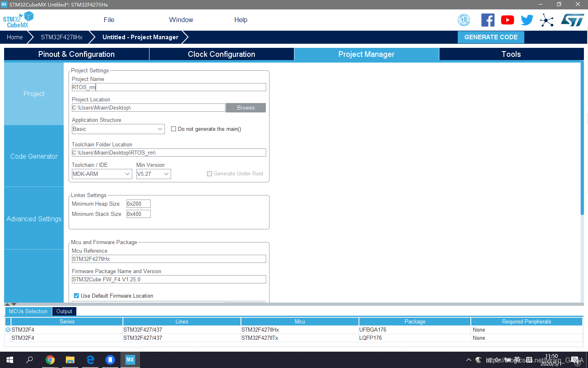Open the Help menu
This screenshot has width=588, height=368.
point(241,20)
